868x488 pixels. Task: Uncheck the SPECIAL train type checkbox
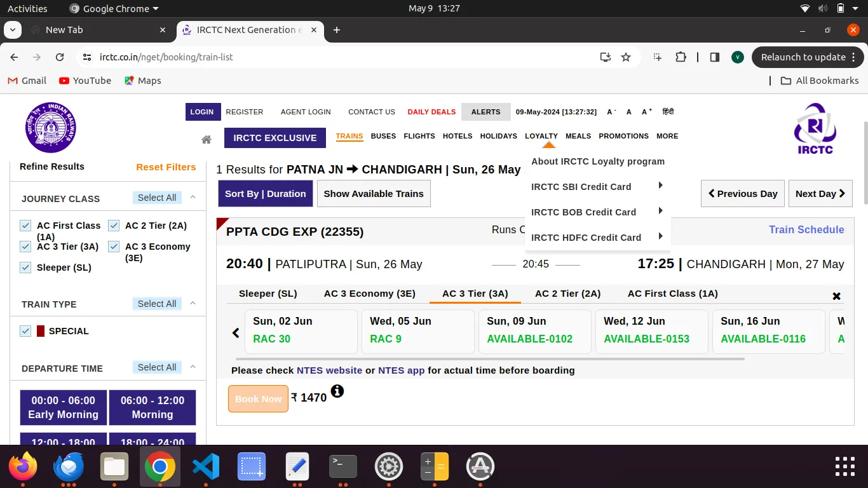(25, 331)
